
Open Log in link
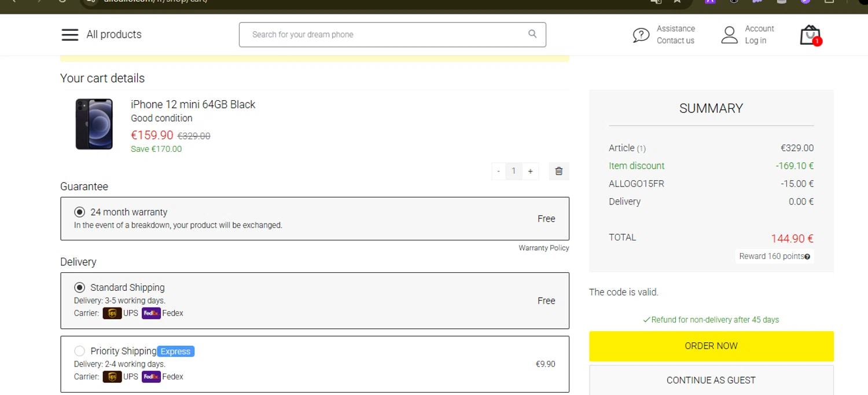[755, 41]
